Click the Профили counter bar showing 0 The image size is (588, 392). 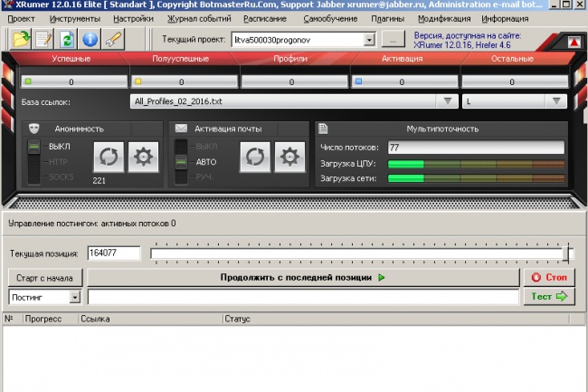(x=294, y=81)
